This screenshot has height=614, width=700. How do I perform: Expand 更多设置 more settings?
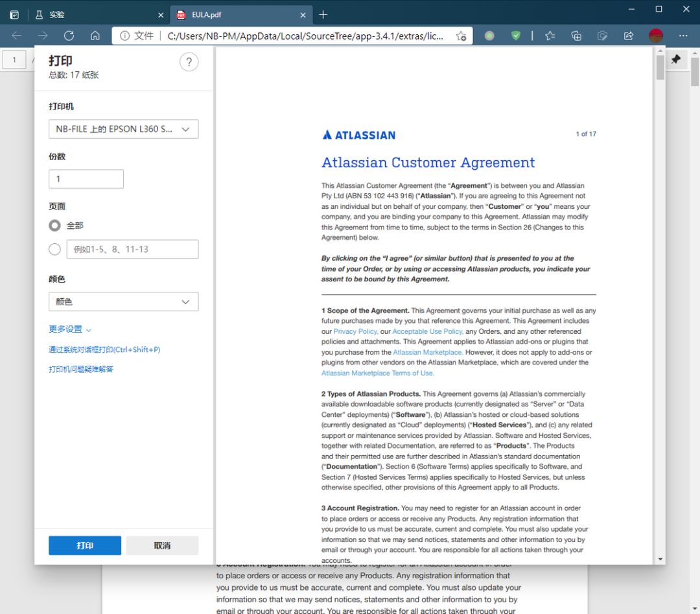[70, 329]
